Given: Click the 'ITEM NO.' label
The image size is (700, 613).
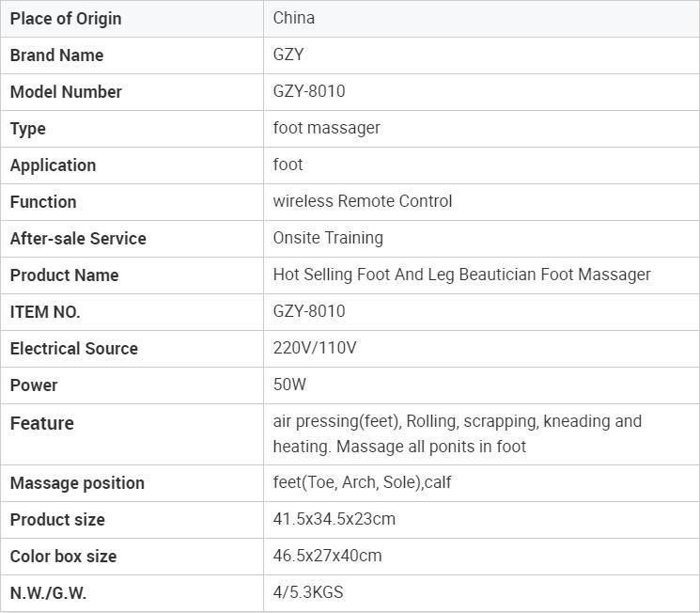Looking at the screenshot, I should pyautogui.click(x=45, y=312).
